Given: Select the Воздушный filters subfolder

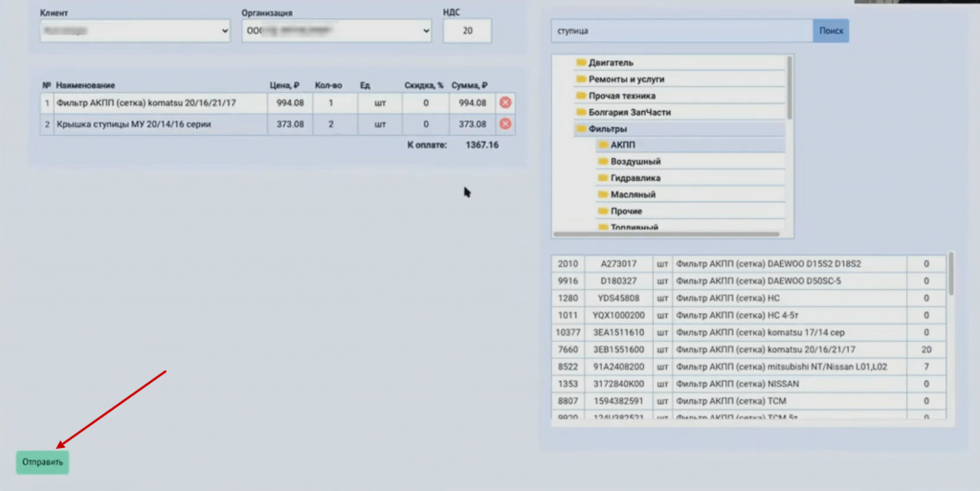Looking at the screenshot, I should coord(635,162).
